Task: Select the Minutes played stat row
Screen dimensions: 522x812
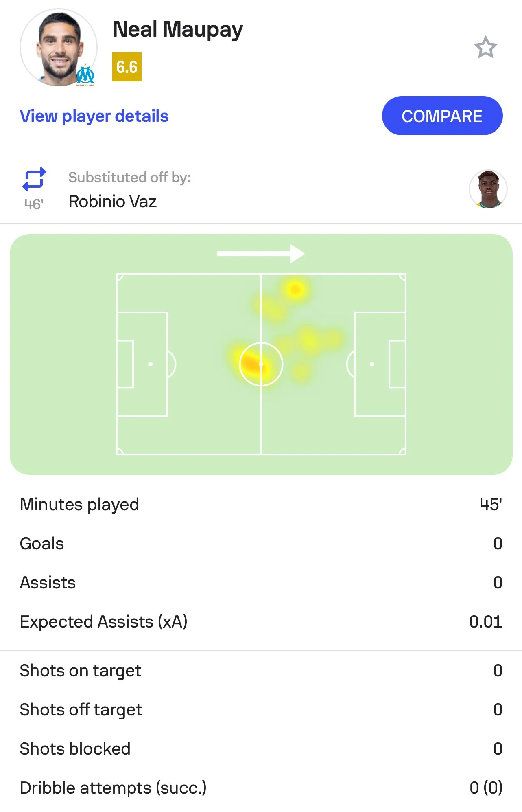Action: [261, 505]
